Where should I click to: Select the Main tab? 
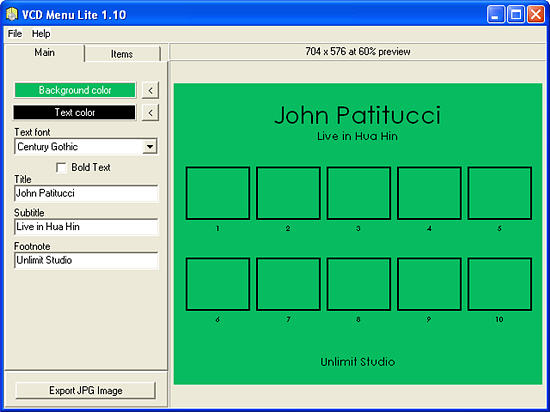(45, 53)
